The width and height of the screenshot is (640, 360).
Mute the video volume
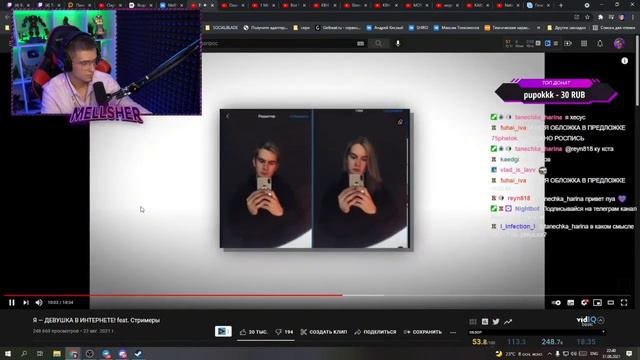pos(39,302)
